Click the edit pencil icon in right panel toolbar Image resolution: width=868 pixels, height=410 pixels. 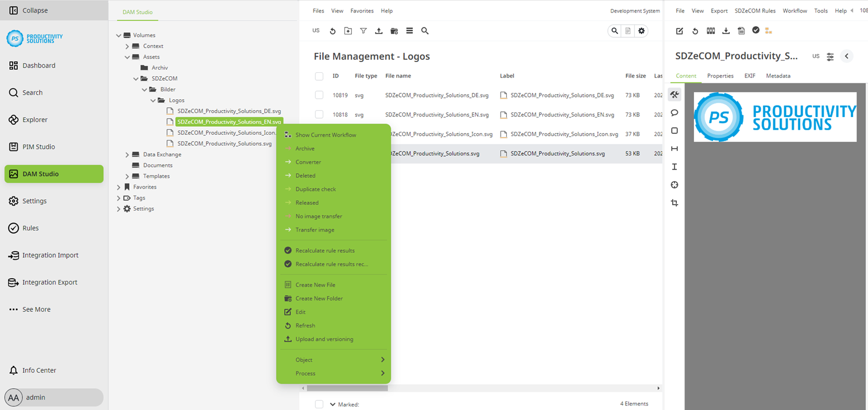pos(679,31)
